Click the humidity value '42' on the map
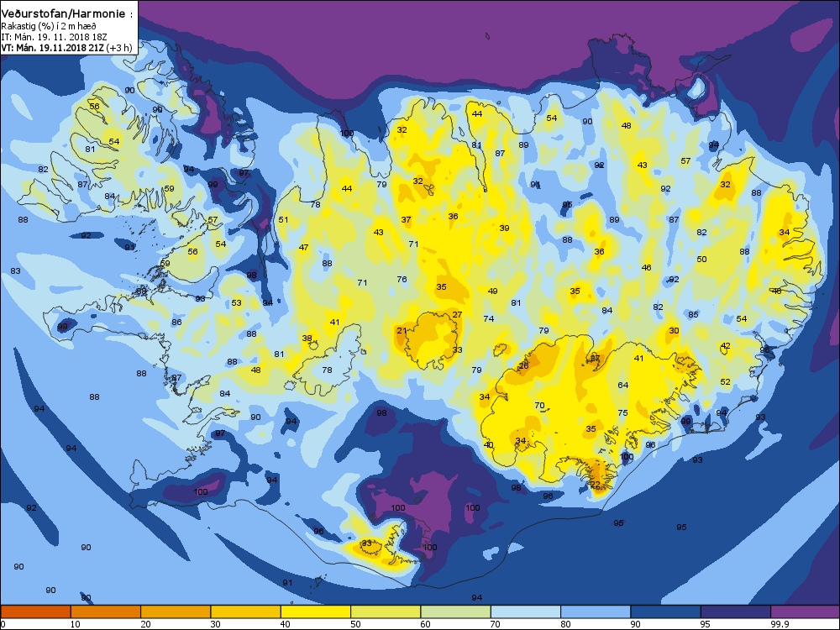The image size is (840, 630). click(x=726, y=345)
